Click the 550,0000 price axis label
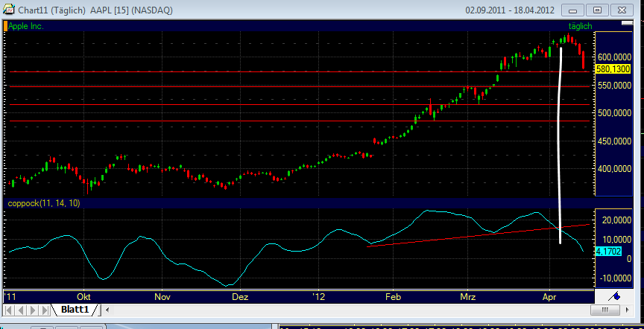This screenshot has width=644, height=329. (x=613, y=86)
